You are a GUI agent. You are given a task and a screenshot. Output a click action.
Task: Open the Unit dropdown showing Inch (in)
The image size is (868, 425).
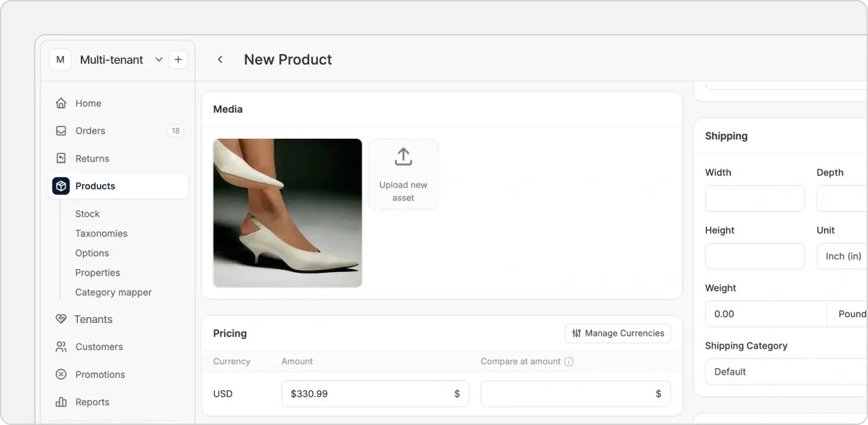(846, 256)
